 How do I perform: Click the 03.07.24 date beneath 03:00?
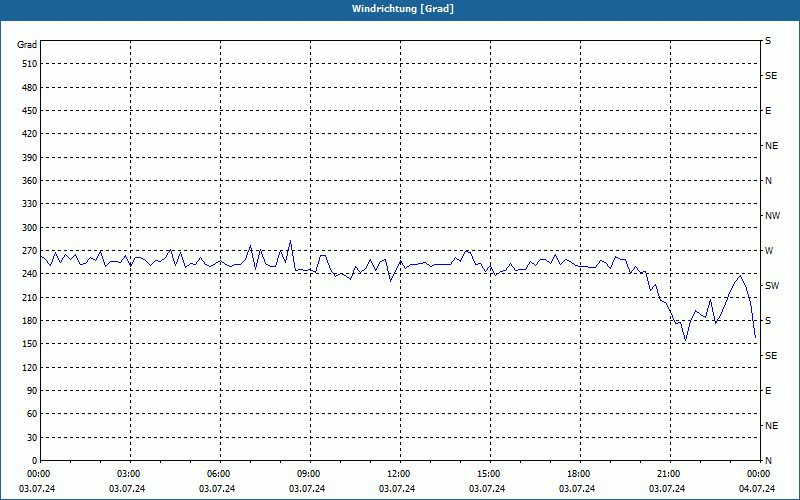click(127, 489)
